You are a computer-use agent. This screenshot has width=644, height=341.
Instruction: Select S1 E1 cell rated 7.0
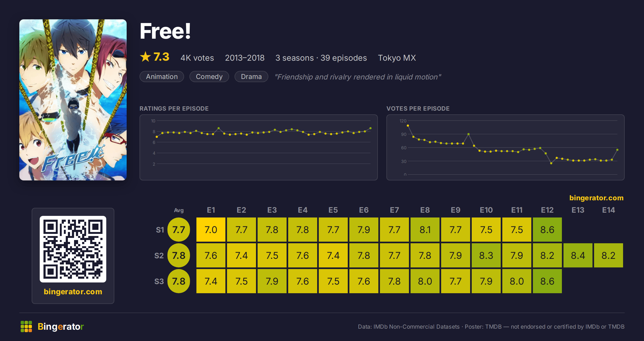[211, 230]
